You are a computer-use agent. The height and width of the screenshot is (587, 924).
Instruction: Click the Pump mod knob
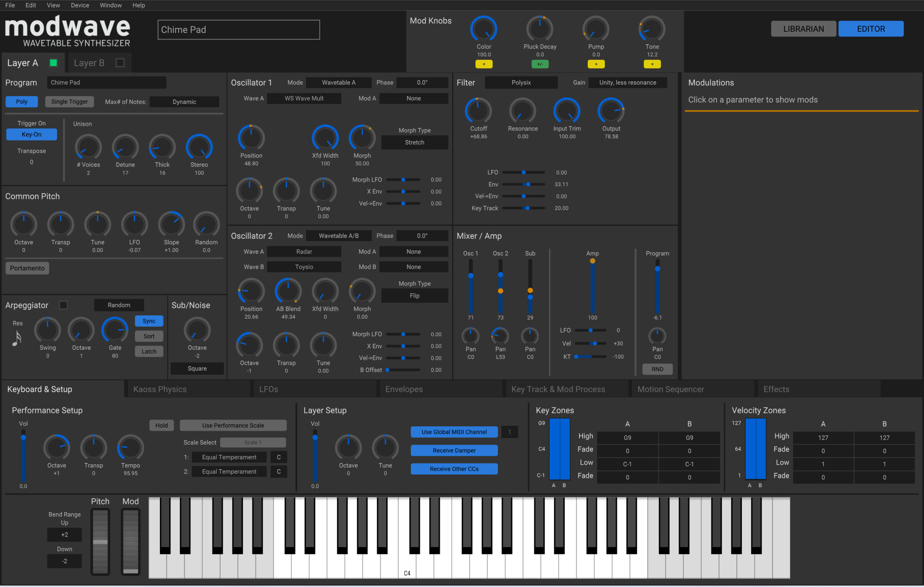pos(596,29)
